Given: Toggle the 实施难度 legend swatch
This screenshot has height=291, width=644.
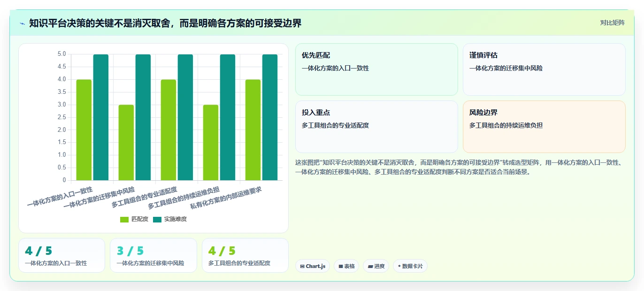Looking at the screenshot, I should [157, 220].
